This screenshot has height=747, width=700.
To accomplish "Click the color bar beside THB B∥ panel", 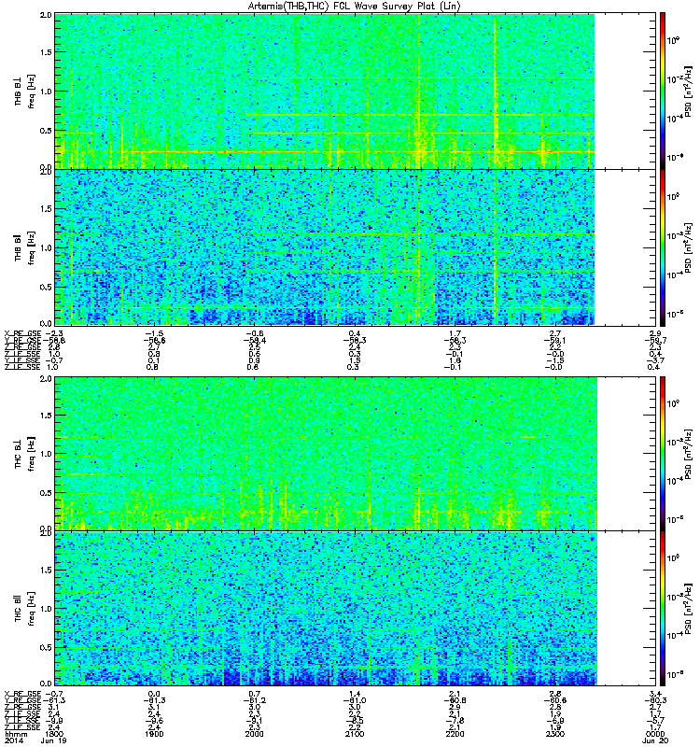I will 663,247.
